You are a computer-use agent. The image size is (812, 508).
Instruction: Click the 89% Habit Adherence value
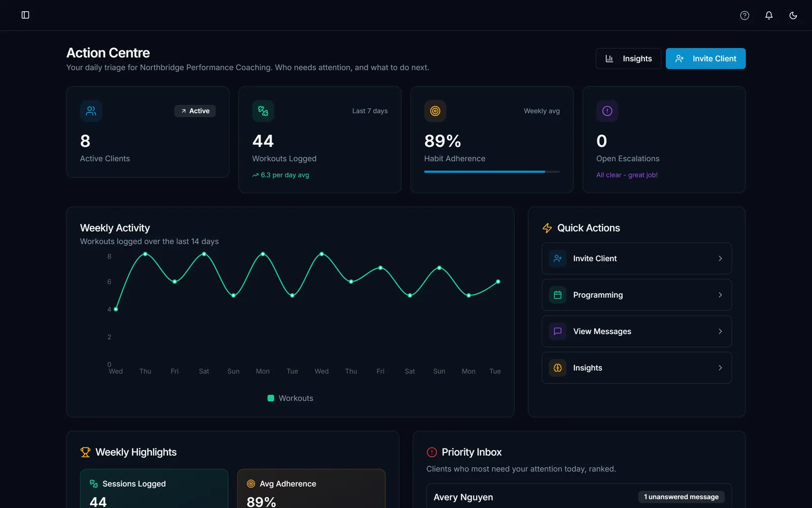[x=443, y=141]
